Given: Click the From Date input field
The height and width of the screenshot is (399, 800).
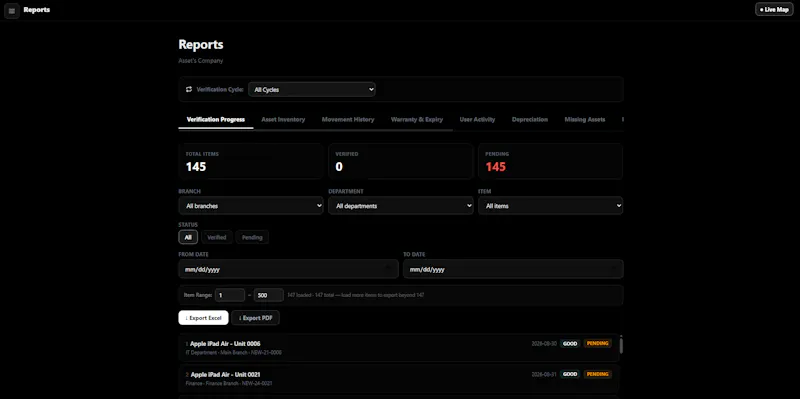Looking at the screenshot, I should pyautogui.click(x=288, y=269).
